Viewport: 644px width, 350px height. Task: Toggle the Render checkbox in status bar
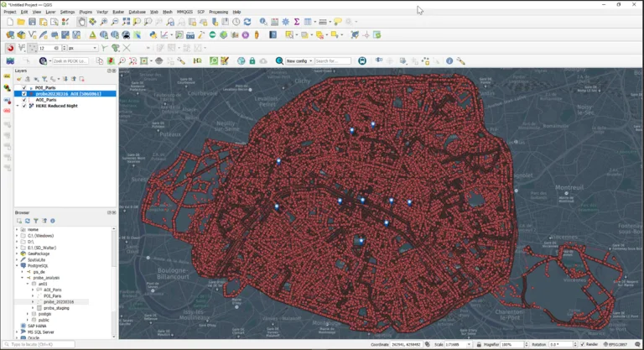click(x=583, y=344)
